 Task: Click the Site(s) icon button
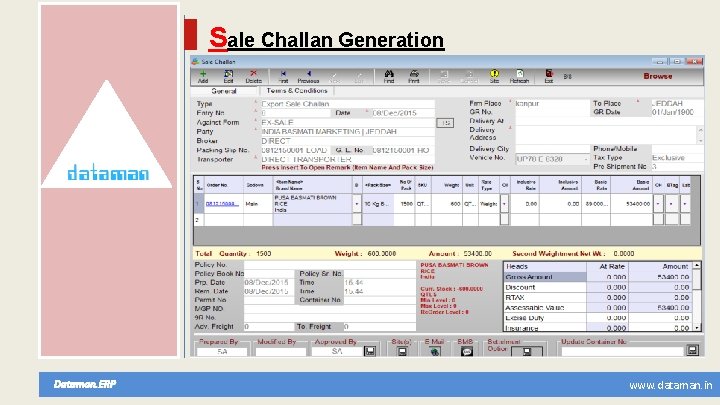(x=402, y=351)
